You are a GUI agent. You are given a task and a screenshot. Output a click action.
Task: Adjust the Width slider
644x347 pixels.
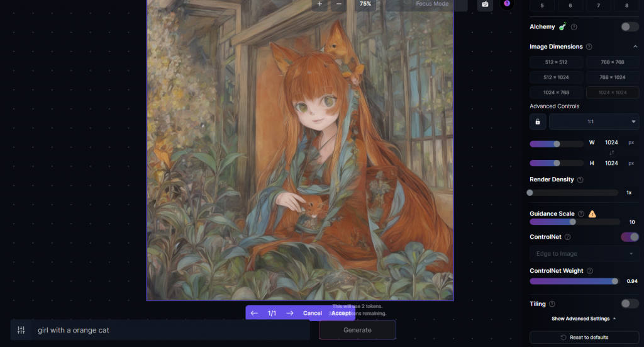(557, 144)
